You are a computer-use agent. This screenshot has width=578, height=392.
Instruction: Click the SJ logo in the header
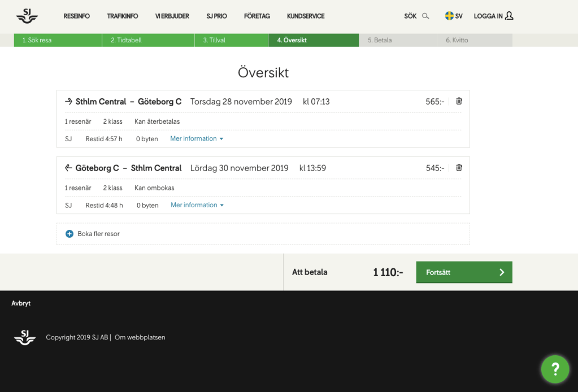point(27,16)
